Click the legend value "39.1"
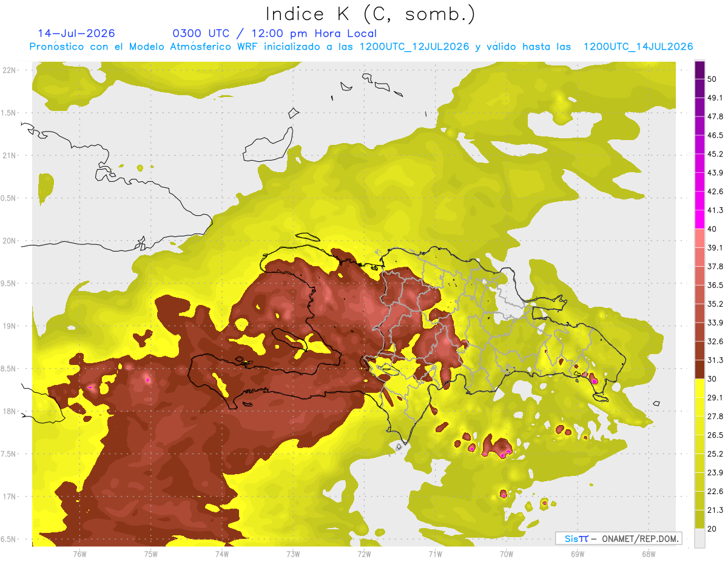 pos(715,247)
